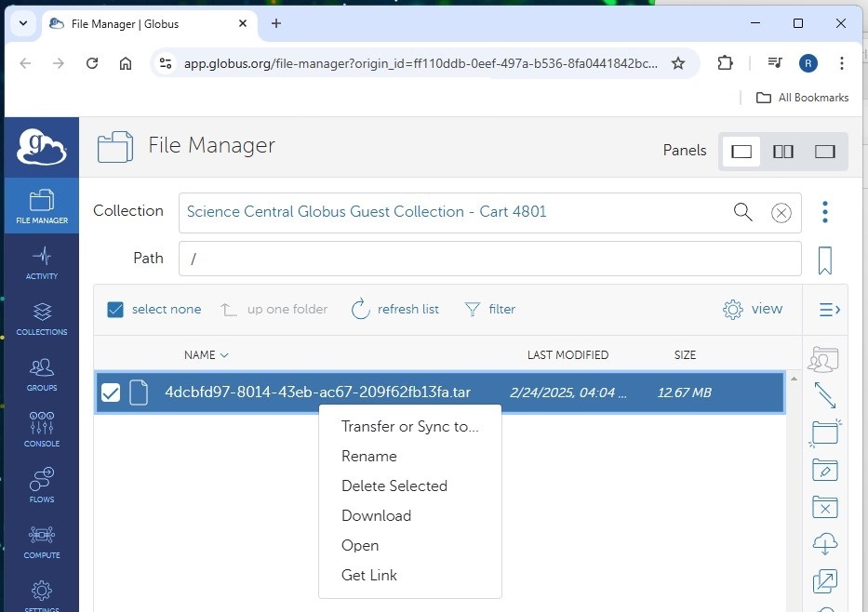
Task: Close the File Manager | Globus tab
Action: tap(243, 23)
